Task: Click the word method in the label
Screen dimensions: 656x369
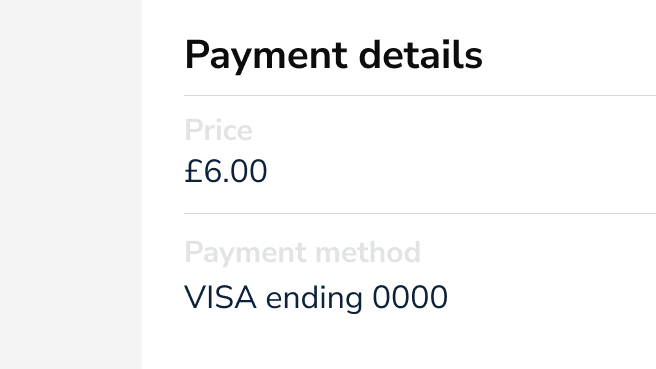Action: pyautogui.click(x=368, y=252)
